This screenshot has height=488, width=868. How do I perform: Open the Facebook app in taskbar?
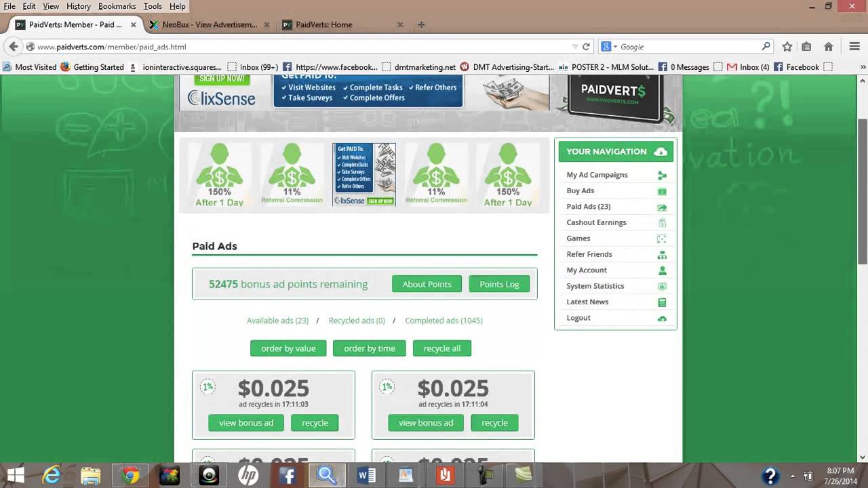pyautogui.click(x=288, y=475)
